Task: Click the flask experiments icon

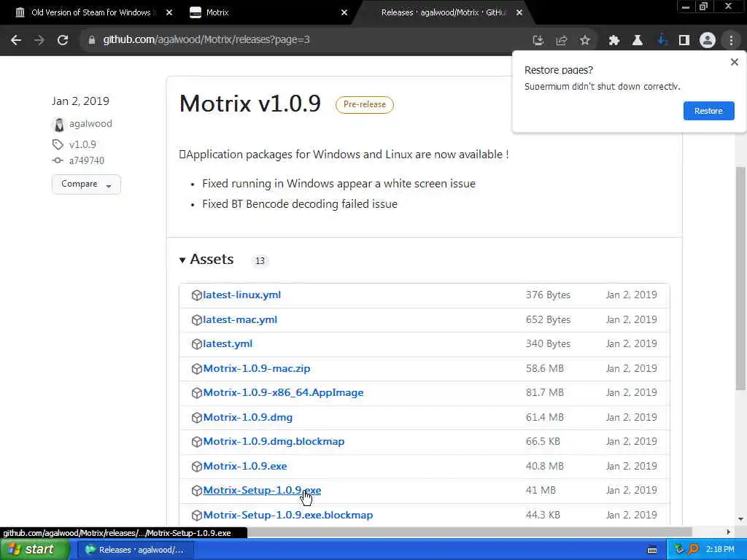Action: tap(638, 41)
